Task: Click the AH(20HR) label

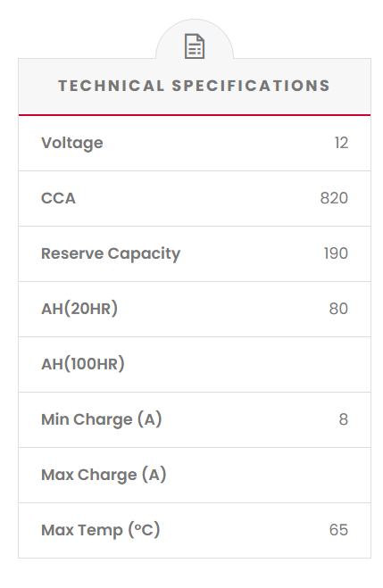Action: [x=79, y=309]
